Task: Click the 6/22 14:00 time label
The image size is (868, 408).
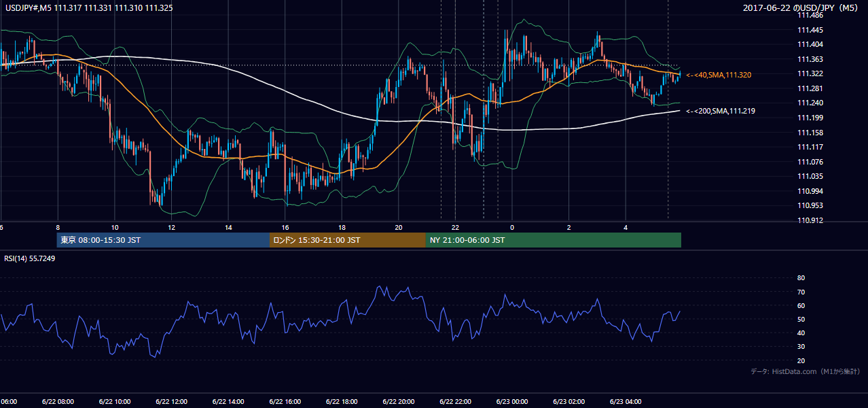Action: click(228, 402)
